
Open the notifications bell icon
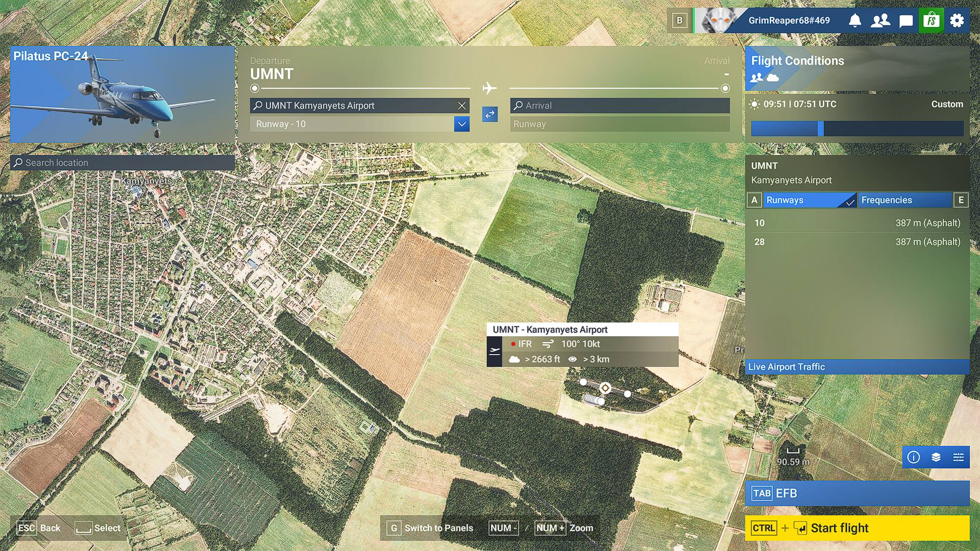click(855, 20)
